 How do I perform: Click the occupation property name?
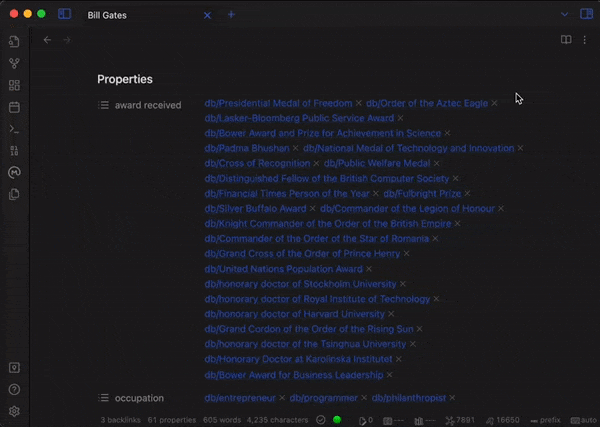tap(139, 398)
